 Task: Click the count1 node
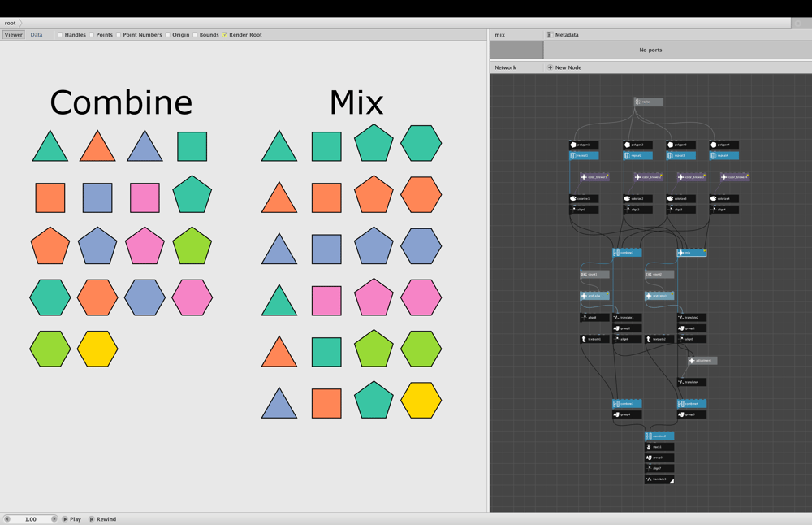click(594, 274)
